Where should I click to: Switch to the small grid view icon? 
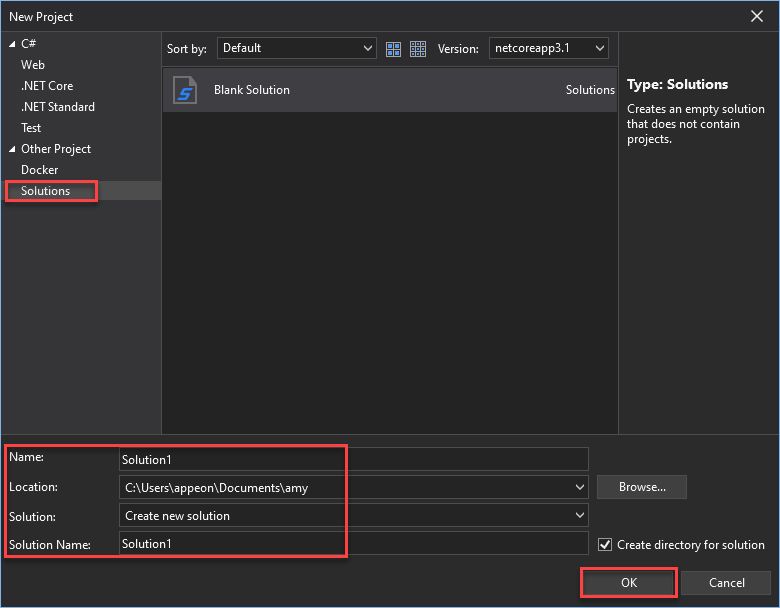418,49
